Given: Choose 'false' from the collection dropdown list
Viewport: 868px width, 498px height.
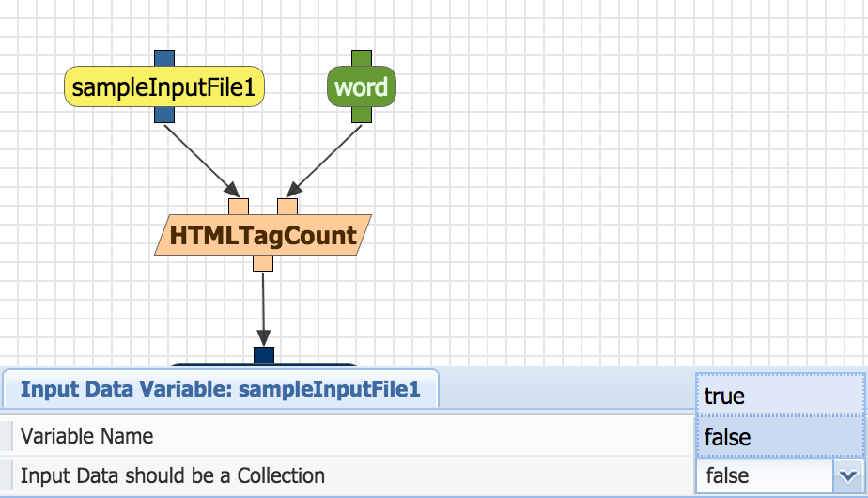Looking at the screenshot, I should click(x=780, y=436).
